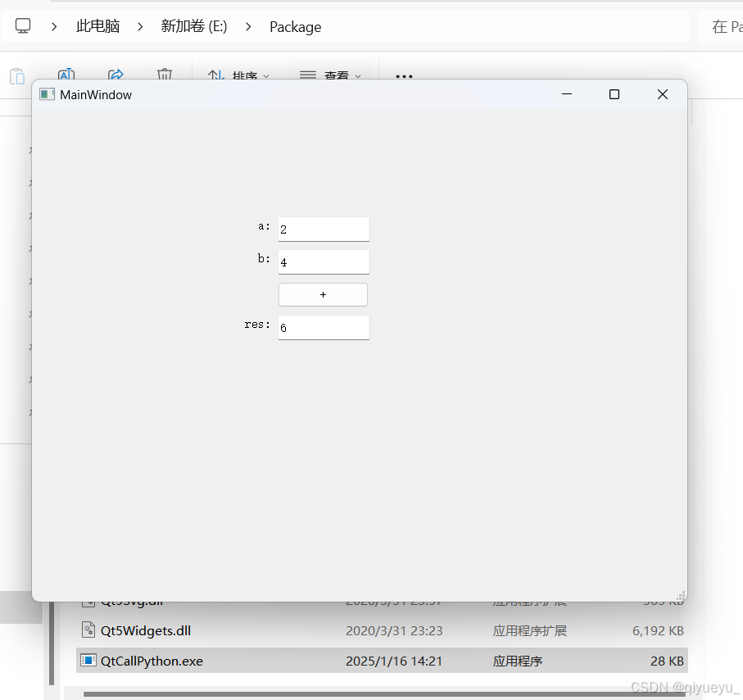Viewport: 743px width, 700px height.
Task: Click the MainWindow title bar icon
Action: coord(47,94)
